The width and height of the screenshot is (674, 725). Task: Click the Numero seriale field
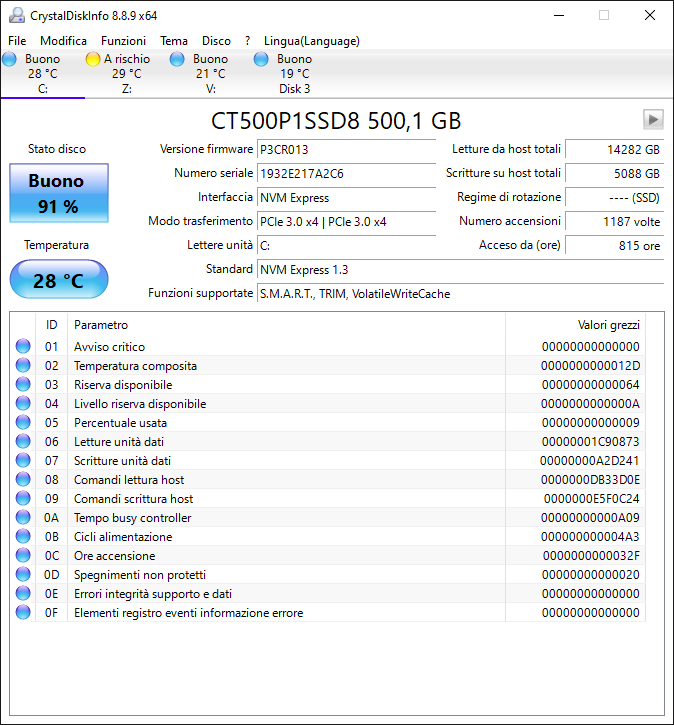coord(346,173)
